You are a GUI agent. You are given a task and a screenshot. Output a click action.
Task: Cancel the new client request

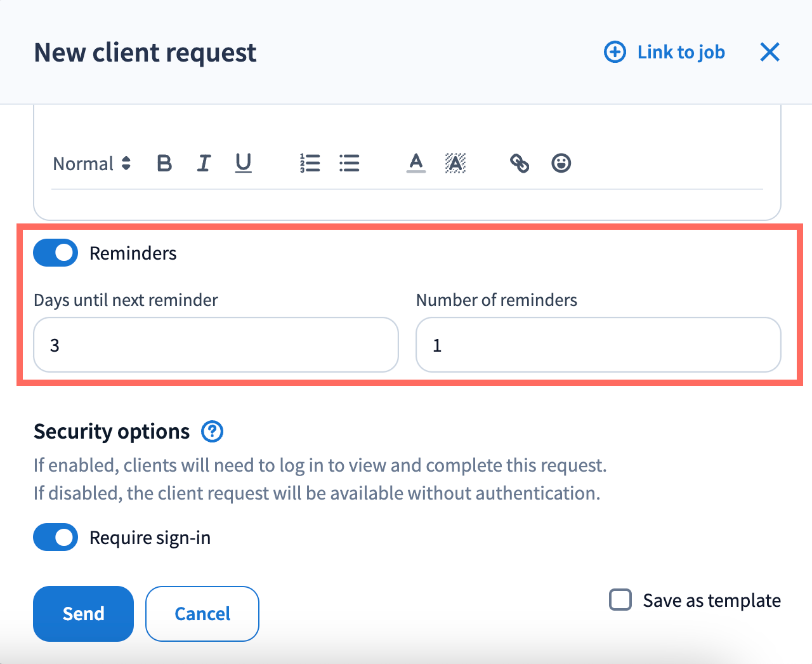202,613
